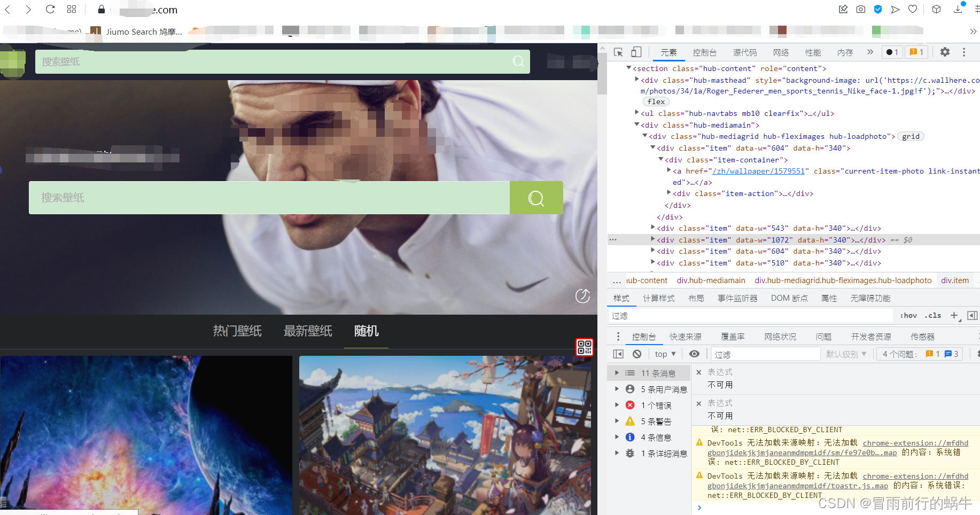Open the 源代码 DevTools tab
This screenshot has height=515, width=980.
pyautogui.click(x=744, y=52)
